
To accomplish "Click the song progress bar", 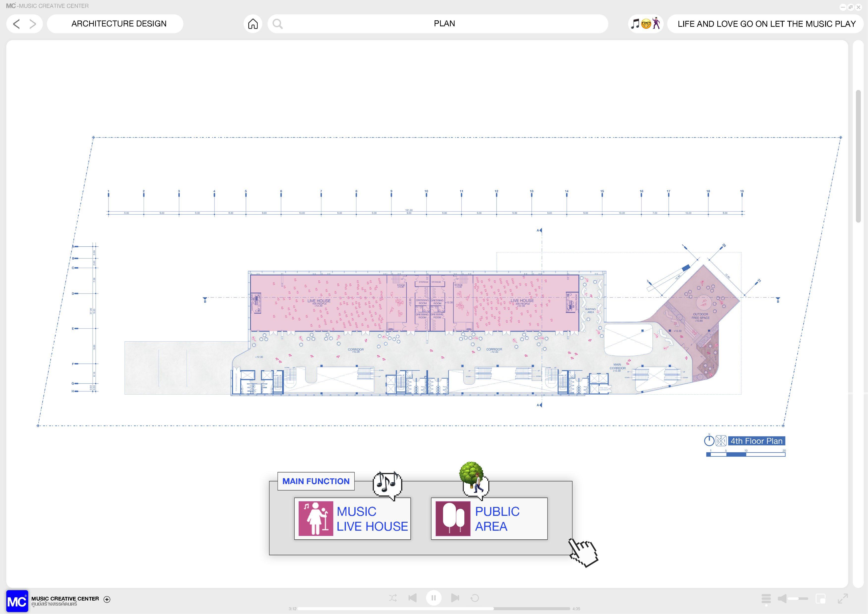I will click(x=434, y=609).
